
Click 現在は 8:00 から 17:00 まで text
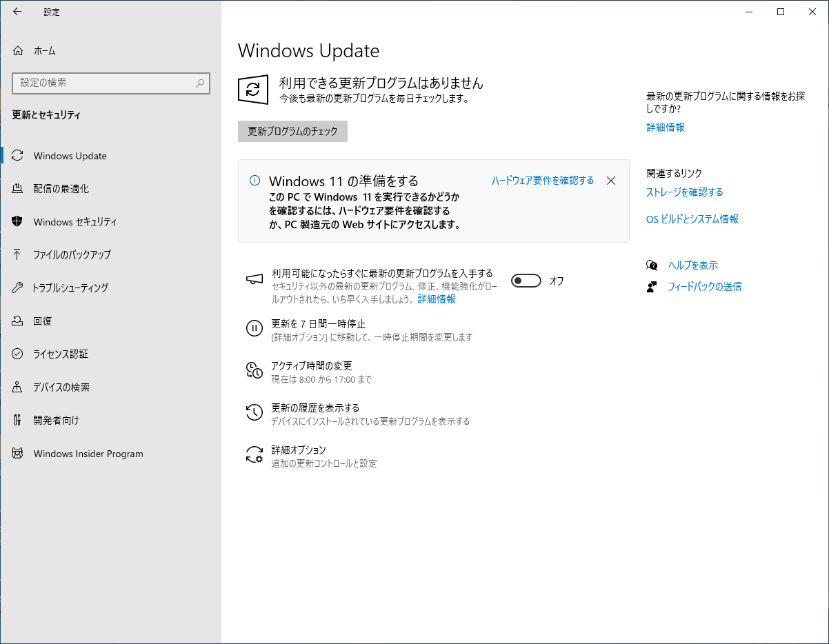pyautogui.click(x=321, y=380)
